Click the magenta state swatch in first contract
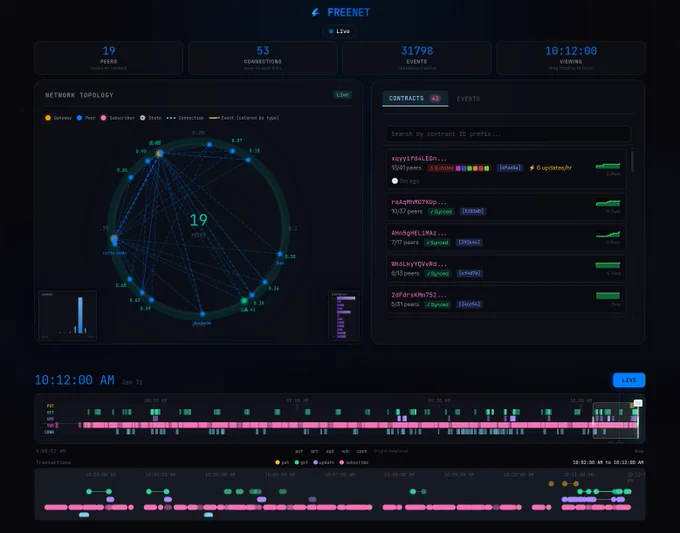Viewport: 680px width, 533px height. pos(458,168)
